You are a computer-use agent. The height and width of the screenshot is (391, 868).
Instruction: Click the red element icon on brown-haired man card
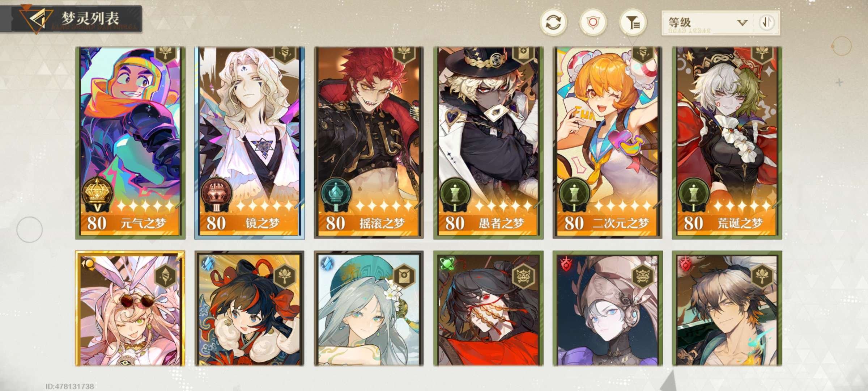tap(685, 263)
